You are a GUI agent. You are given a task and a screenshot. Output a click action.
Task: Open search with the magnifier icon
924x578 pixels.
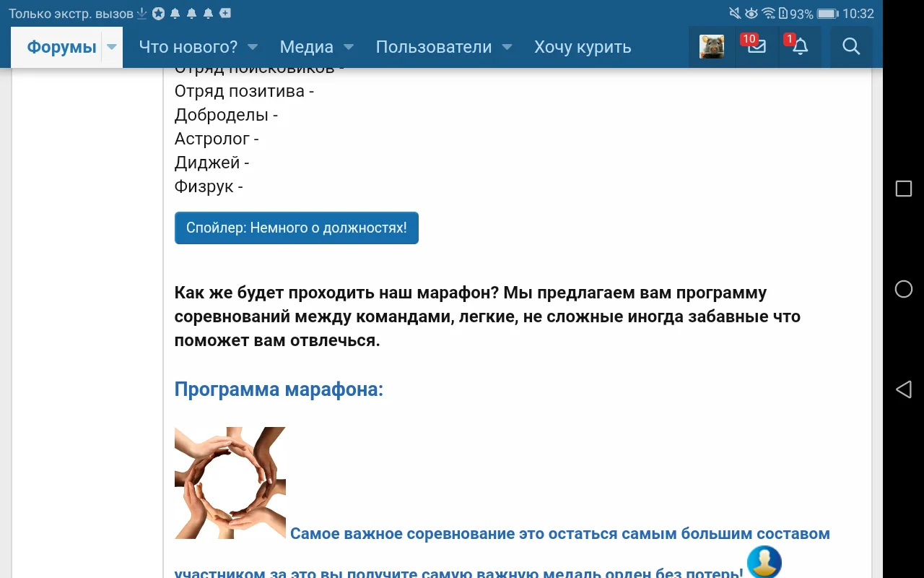click(851, 46)
